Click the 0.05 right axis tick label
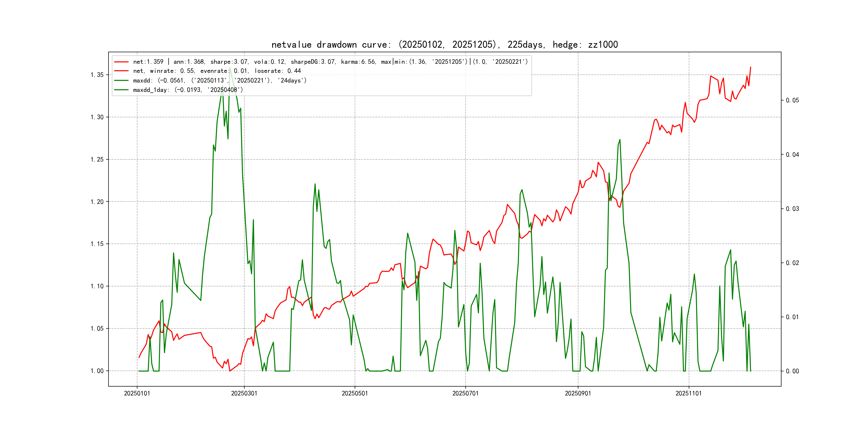The image size is (868, 434). [x=792, y=100]
